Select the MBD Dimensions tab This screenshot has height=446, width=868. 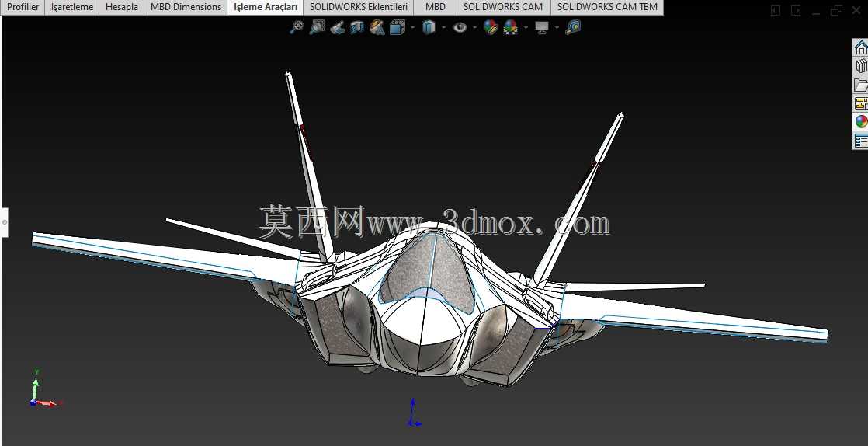pos(186,7)
